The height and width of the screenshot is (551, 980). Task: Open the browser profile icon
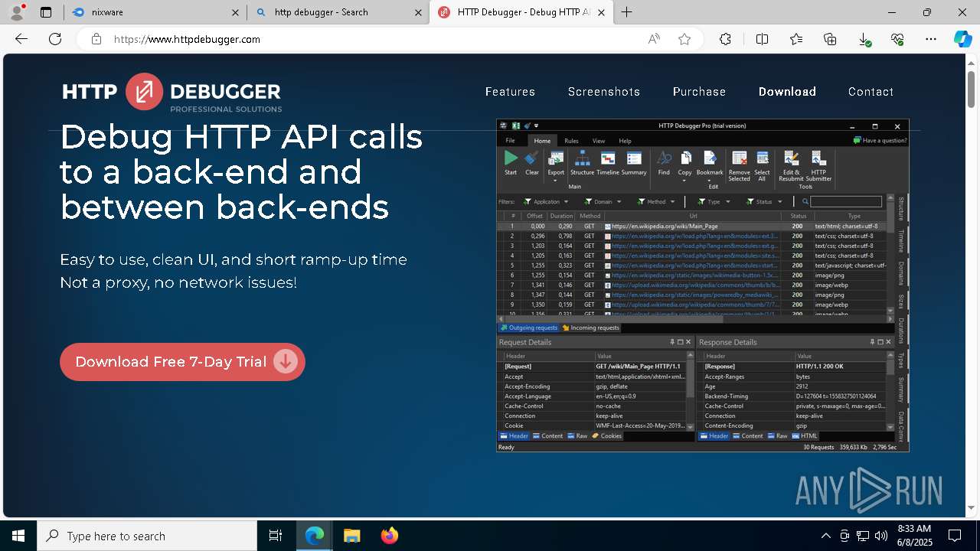pyautogui.click(x=18, y=11)
